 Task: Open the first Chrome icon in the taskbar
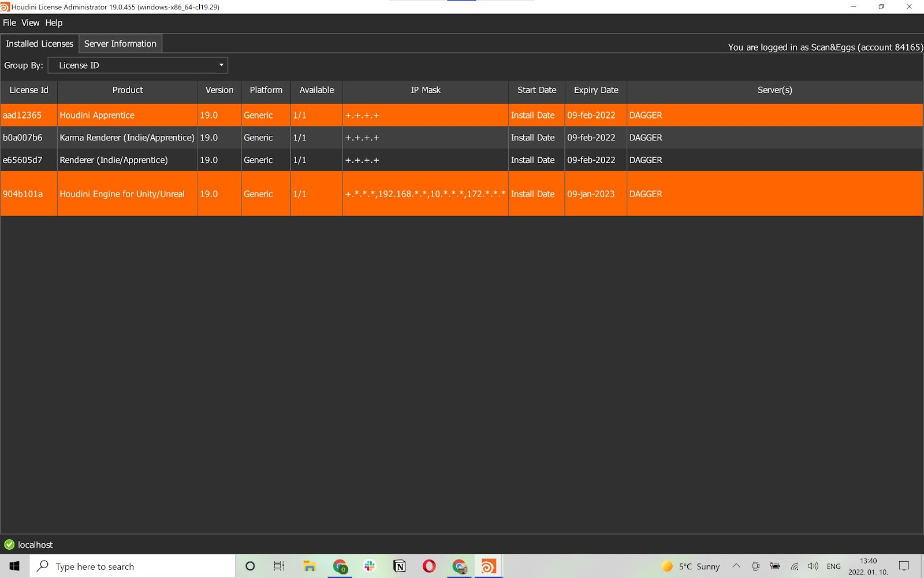(x=340, y=566)
